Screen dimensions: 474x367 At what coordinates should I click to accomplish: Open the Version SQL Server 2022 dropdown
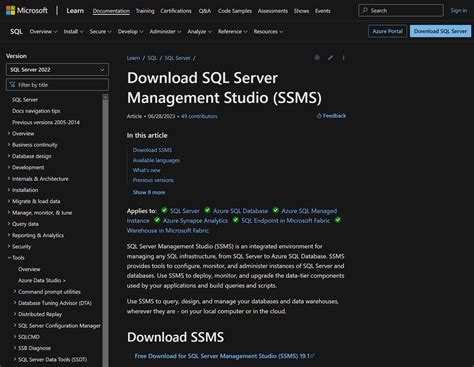point(57,70)
